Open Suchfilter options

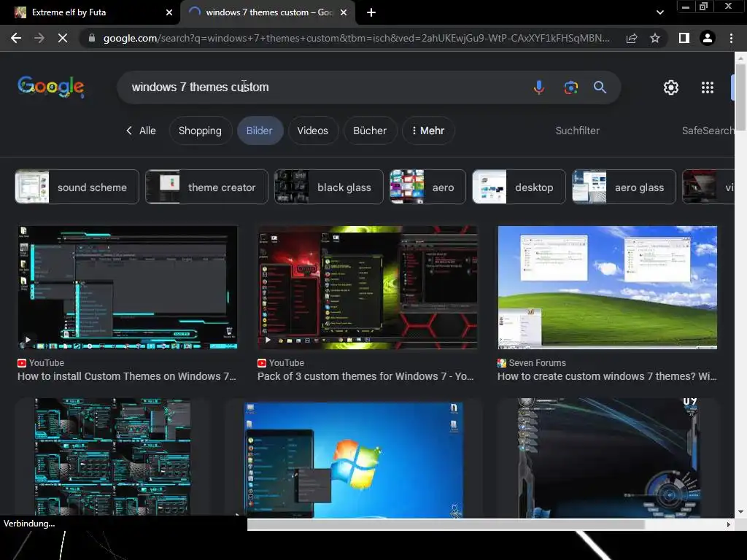click(578, 131)
